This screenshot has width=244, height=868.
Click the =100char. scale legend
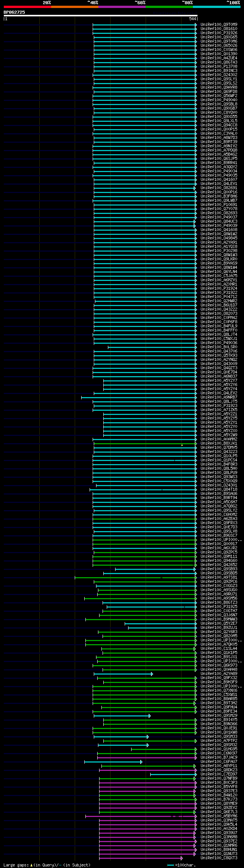(x=182, y=865)
